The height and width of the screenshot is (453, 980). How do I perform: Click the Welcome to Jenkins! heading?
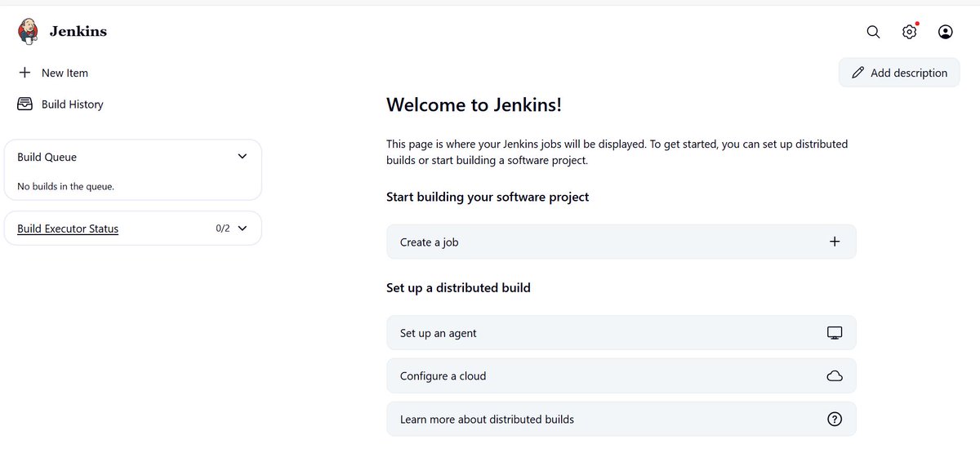pos(474,104)
